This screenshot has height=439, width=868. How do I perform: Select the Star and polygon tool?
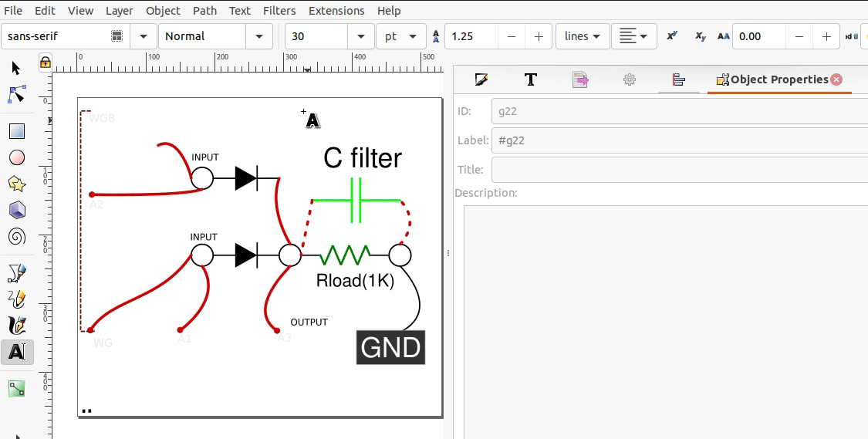click(x=16, y=184)
